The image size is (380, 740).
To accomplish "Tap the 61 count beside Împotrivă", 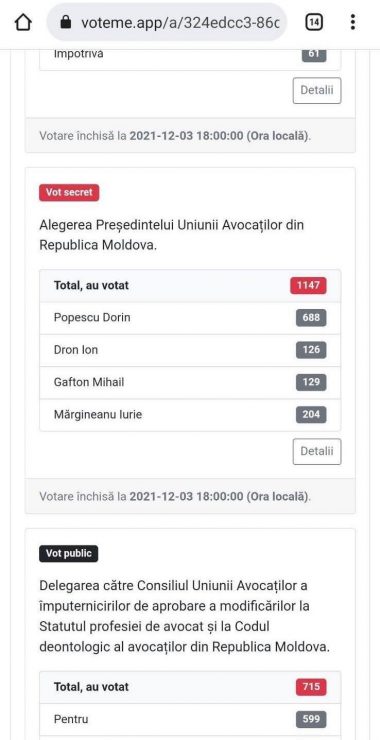I will click(314, 53).
